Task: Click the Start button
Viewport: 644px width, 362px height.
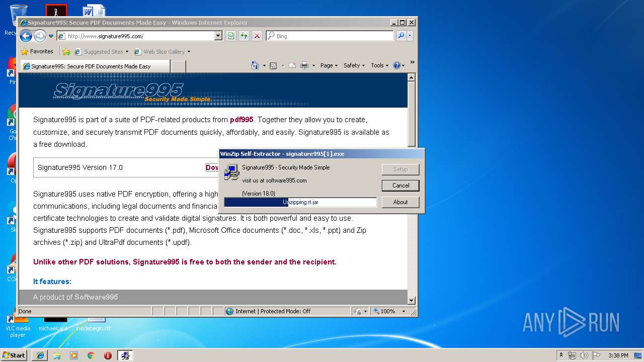Action: pyautogui.click(x=14, y=355)
